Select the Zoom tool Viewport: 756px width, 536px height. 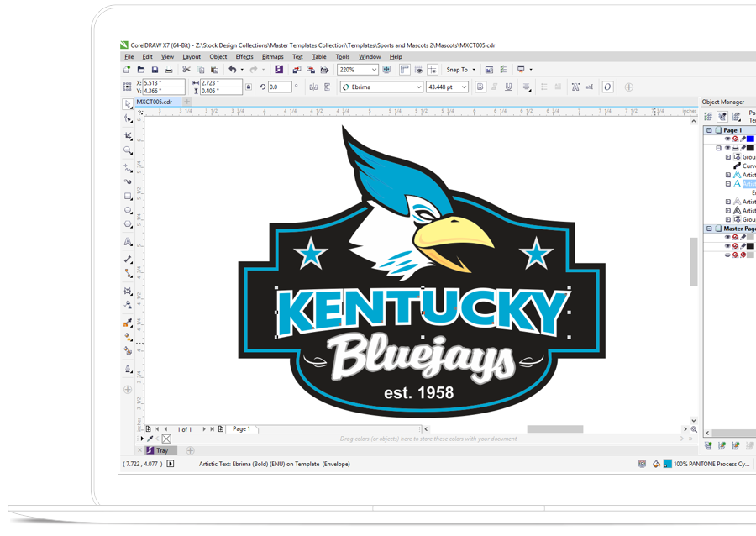pos(128,151)
